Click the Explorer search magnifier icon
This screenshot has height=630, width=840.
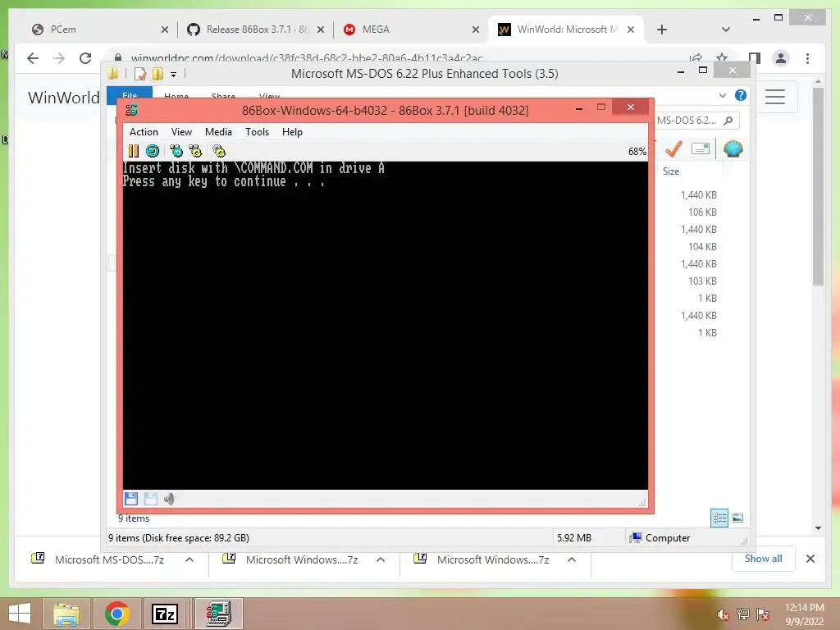728,121
